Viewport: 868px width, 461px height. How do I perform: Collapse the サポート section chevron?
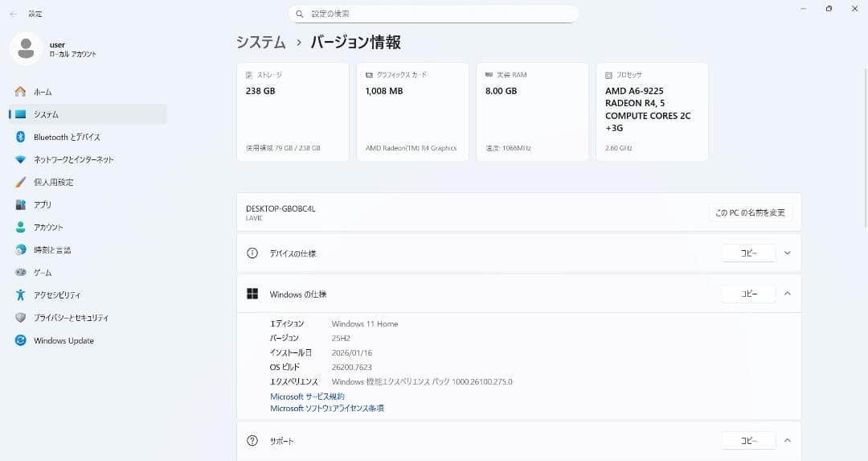tap(787, 441)
